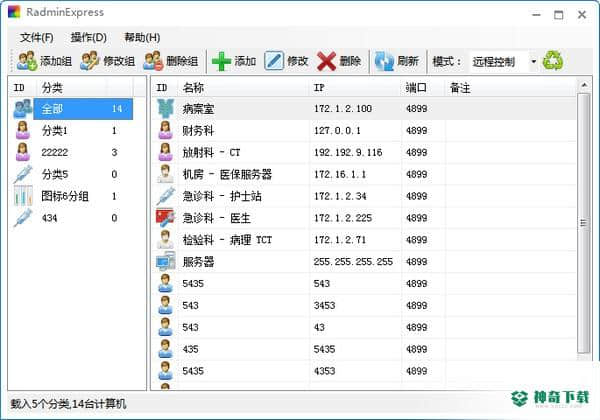Screen dimensions: 600x420
Task: Click the scroll up arrow of computer list
Action: (x=584, y=85)
